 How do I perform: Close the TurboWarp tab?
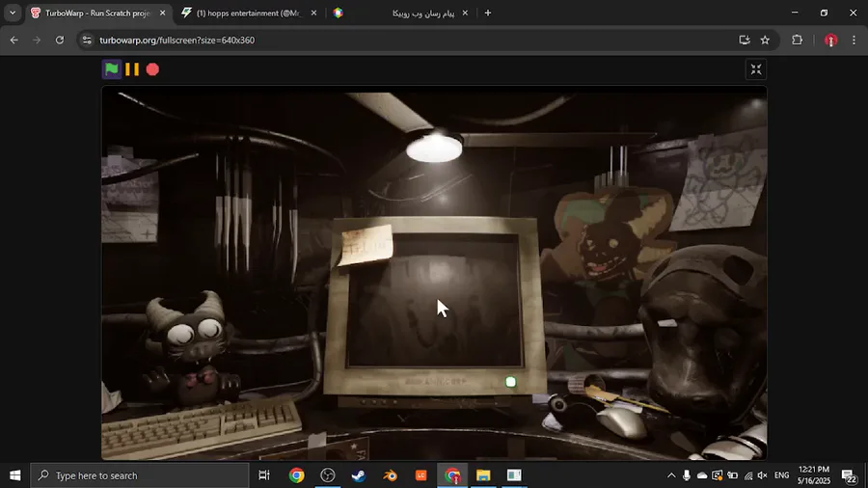[162, 13]
